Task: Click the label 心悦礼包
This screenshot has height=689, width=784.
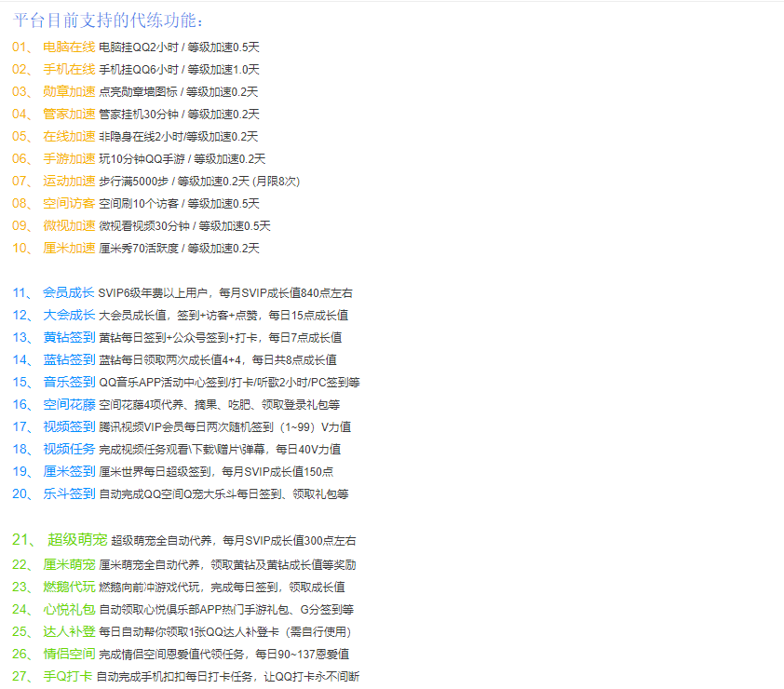Action: [x=69, y=610]
